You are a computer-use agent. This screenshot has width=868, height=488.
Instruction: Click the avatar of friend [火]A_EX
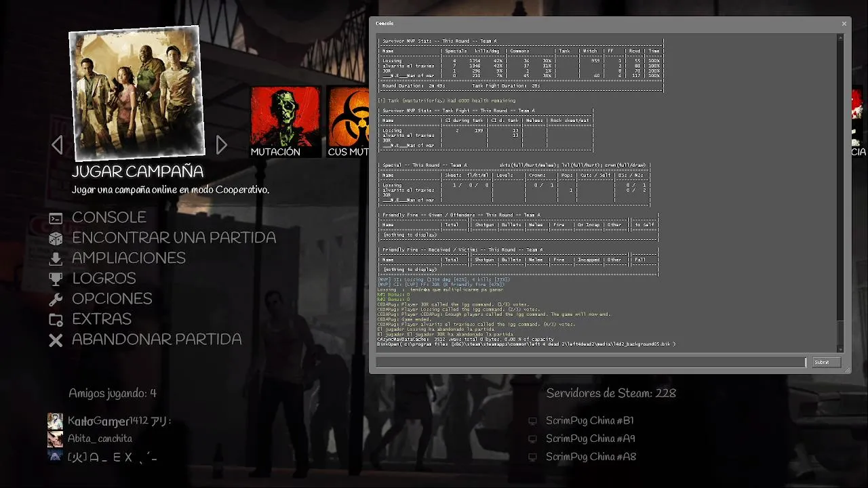[55, 456]
